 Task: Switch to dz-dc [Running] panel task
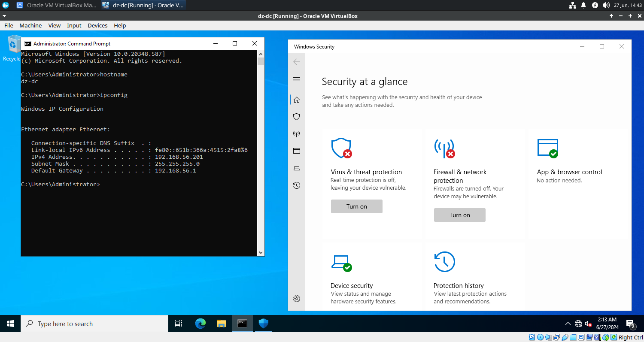pos(143,5)
